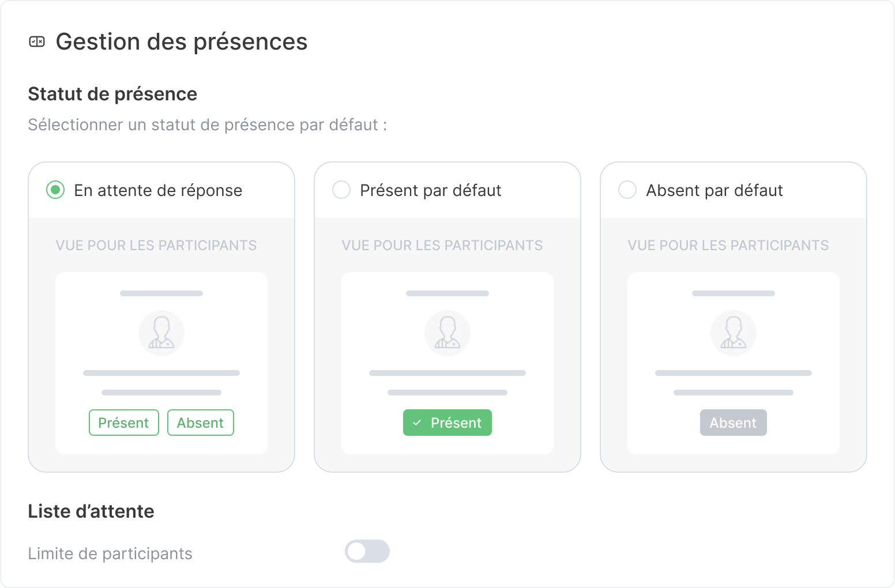Select the En attente de réponse radio button

pos(55,190)
